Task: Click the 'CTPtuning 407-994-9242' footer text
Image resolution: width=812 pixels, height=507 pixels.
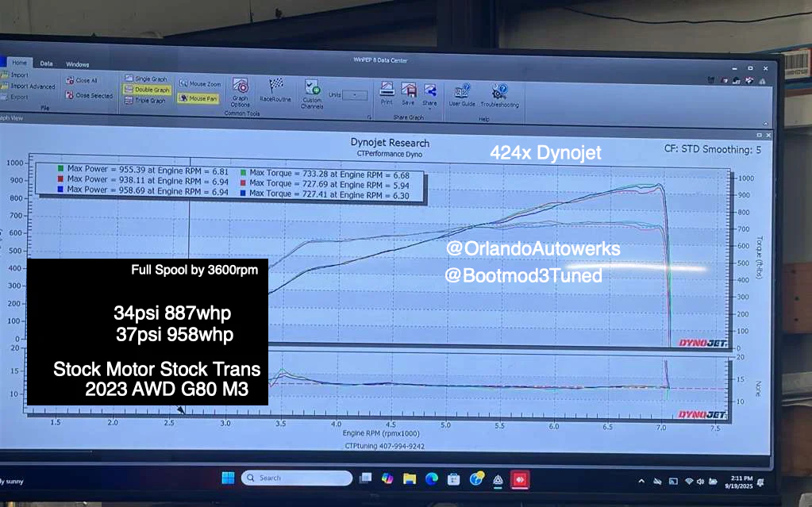Action: (384, 446)
